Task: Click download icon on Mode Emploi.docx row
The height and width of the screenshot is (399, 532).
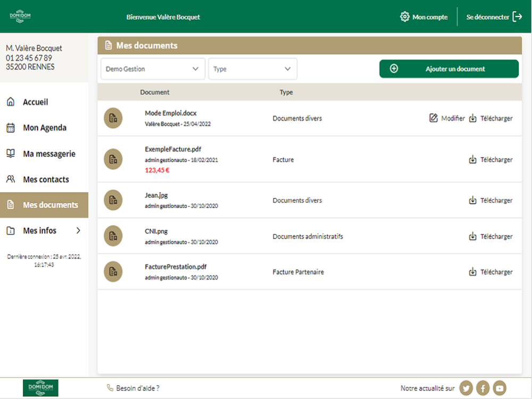Action: (x=472, y=118)
